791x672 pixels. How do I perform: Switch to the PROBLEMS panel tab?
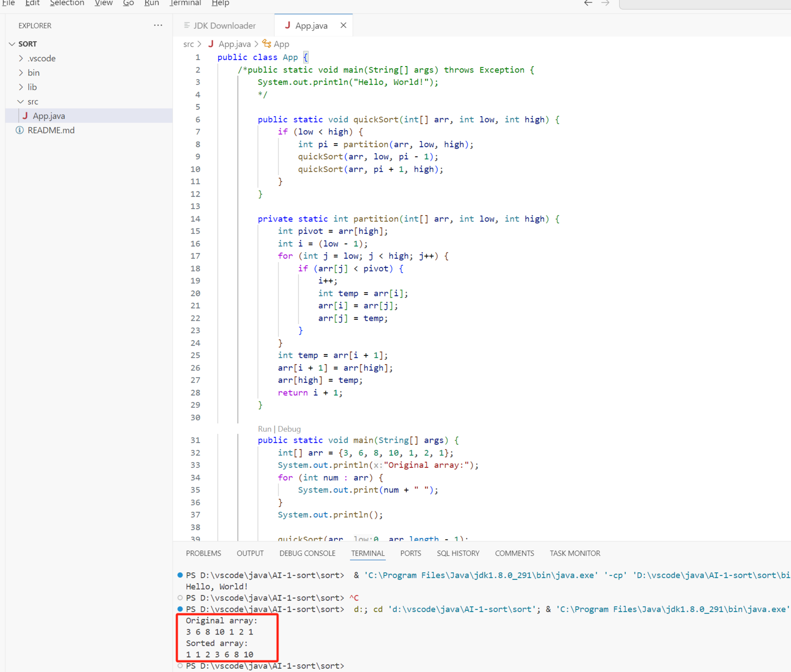tap(203, 553)
